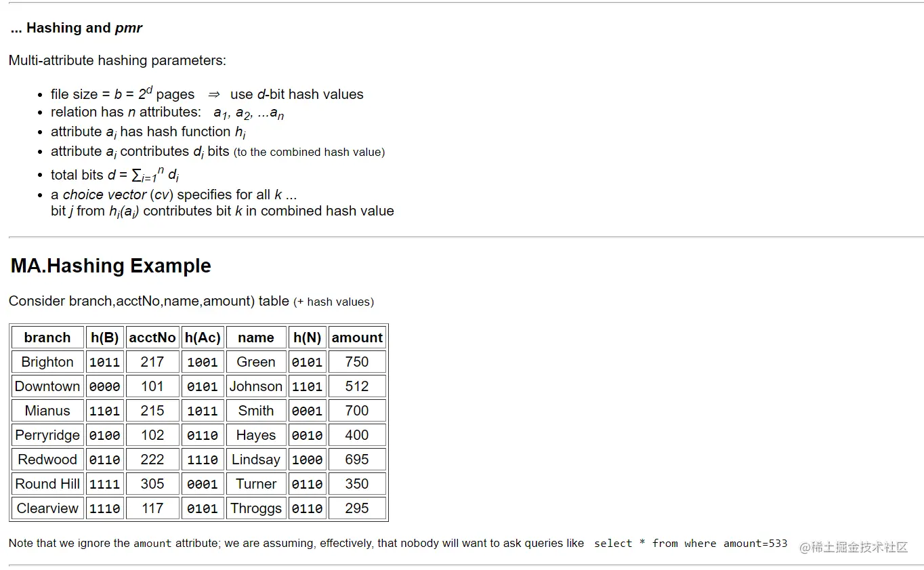This screenshot has height=570, width=924.
Task: Select the h(N) value "0010" in Hayes row
Action: pos(308,435)
